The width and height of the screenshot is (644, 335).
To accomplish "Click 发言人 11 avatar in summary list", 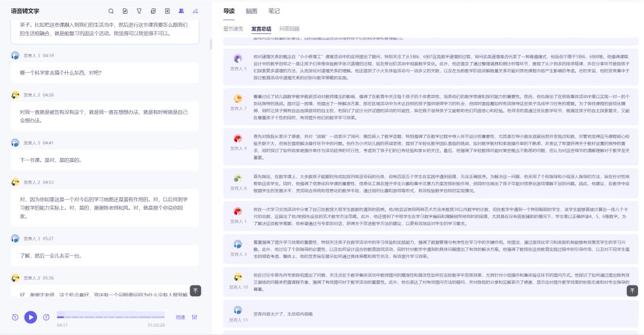I will (238, 310).
